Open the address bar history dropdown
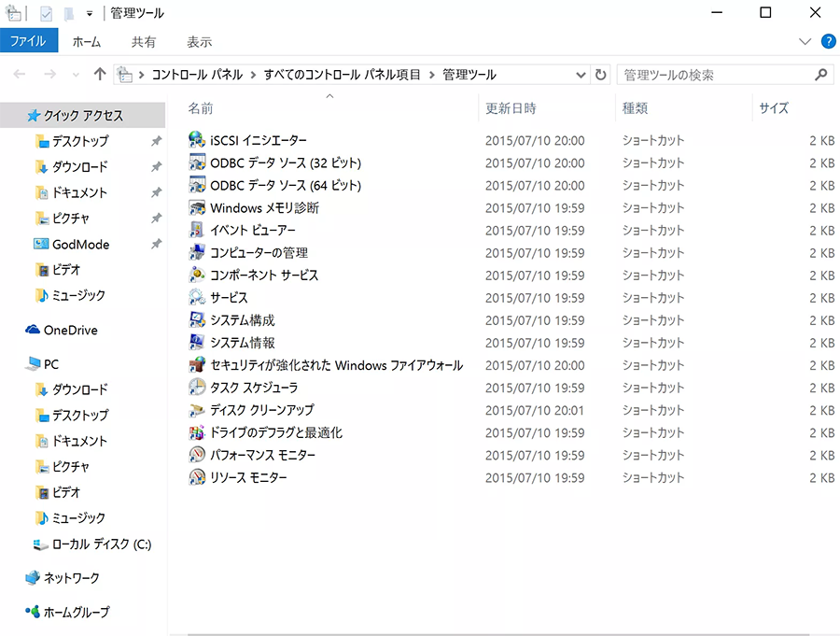Image resolution: width=840 pixels, height=636 pixels. coord(581,75)
